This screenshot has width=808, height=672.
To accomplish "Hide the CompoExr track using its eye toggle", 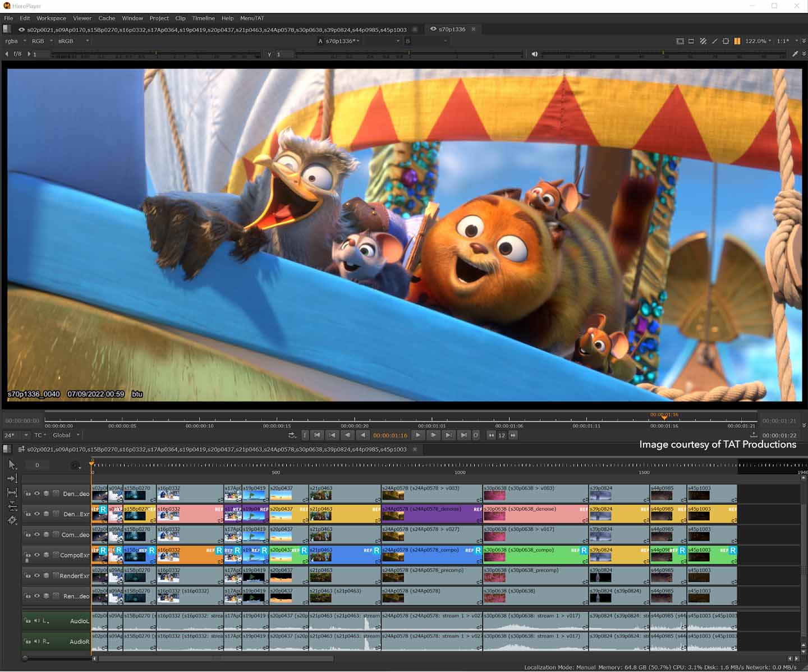I will point(36,555).
